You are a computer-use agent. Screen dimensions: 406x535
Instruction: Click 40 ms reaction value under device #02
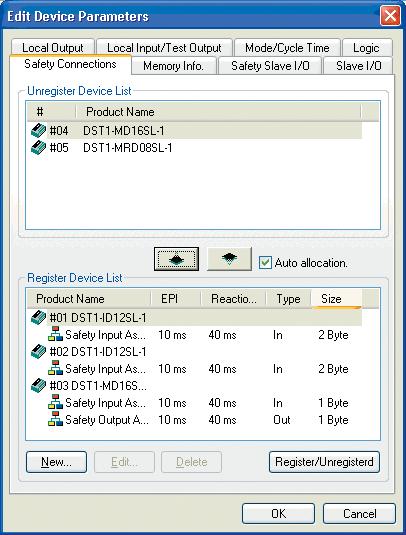(x=222, y=369)
